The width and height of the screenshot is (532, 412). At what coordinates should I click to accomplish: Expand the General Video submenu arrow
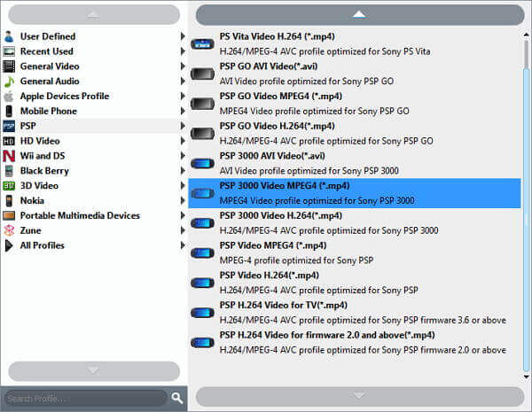[x=183, y=66]
